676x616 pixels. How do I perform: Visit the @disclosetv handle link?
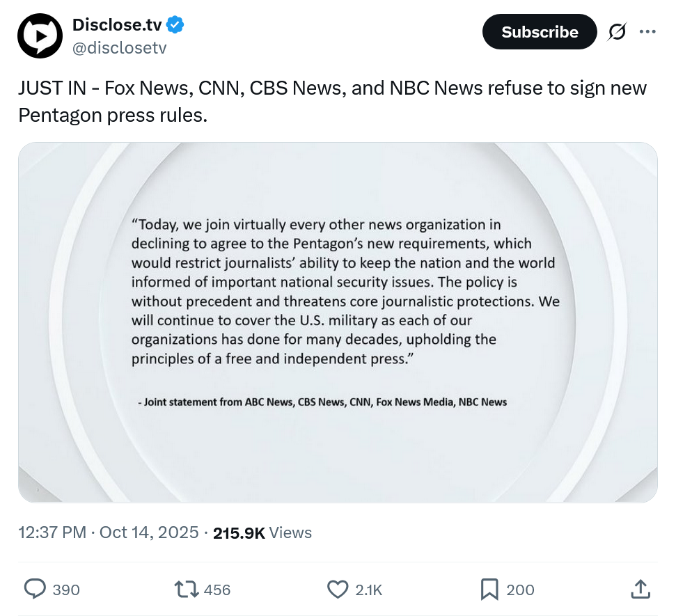[119, 47]
